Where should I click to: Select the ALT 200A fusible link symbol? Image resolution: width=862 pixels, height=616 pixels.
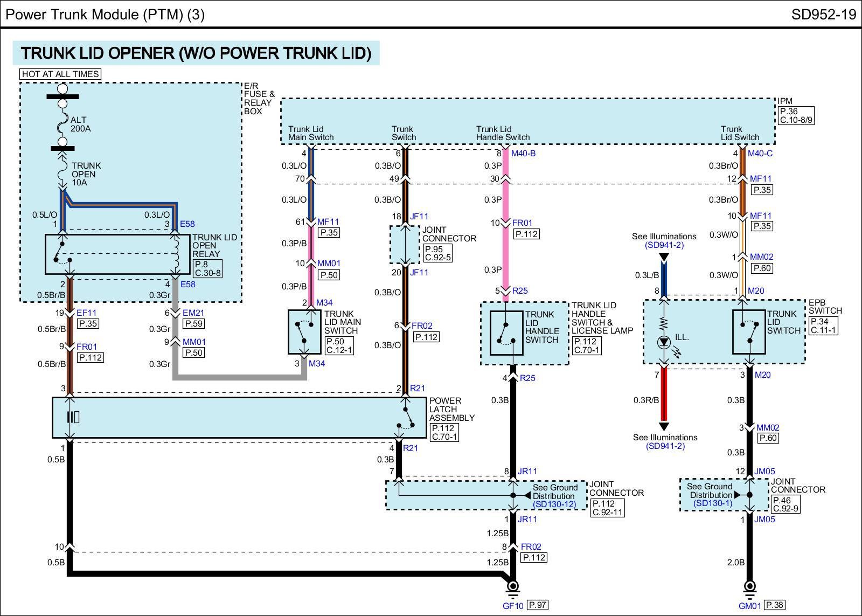coord(62,124)
